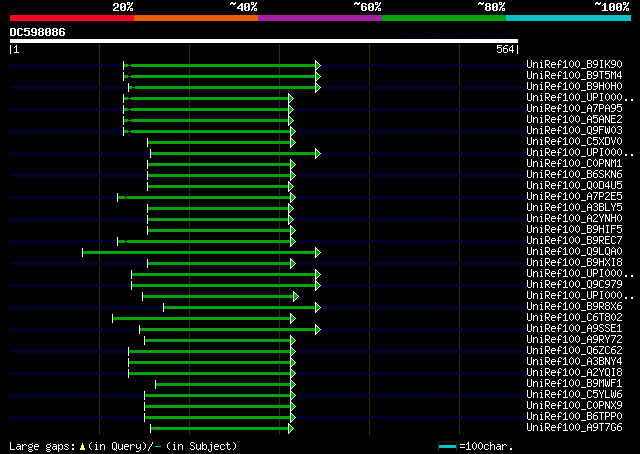
Task: Select the UniRef100_A9RY72 label
Action: 574,340
